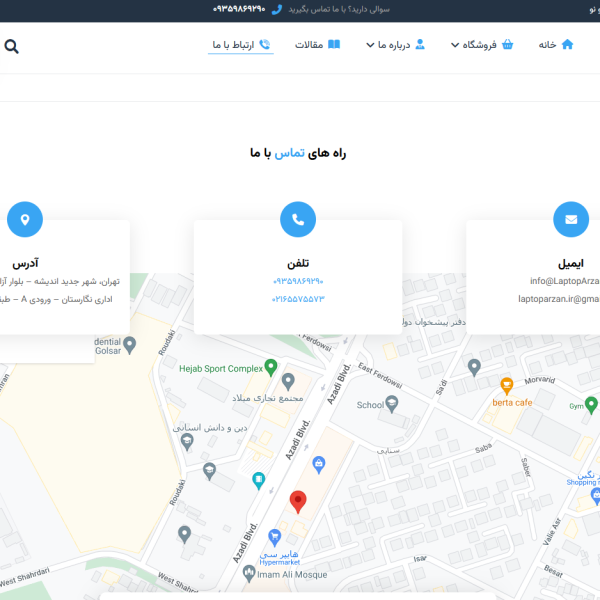Select the Imam Ali Mosque map marker
600x600 pixels.
pos(249,573)
